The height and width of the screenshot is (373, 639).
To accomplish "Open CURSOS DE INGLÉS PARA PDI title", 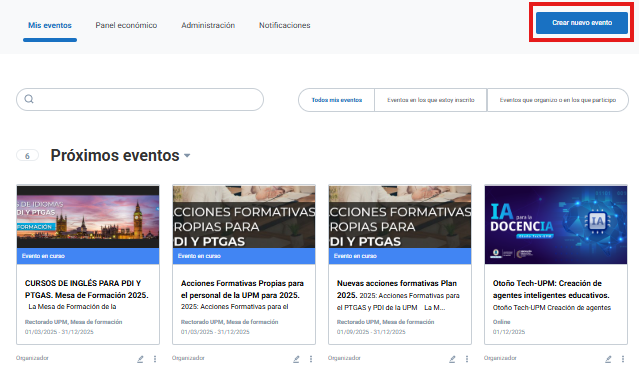I will point(86,289).
